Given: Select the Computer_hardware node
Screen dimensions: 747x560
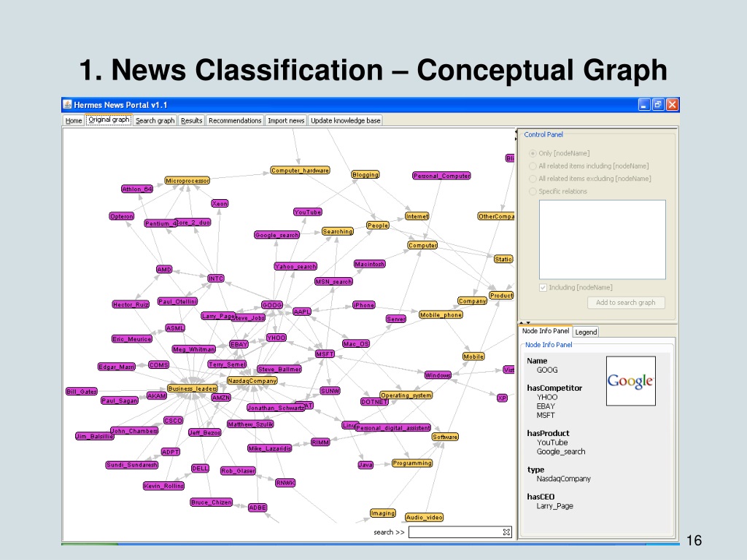Looking at the screenshot, I should tap(300, 170).
